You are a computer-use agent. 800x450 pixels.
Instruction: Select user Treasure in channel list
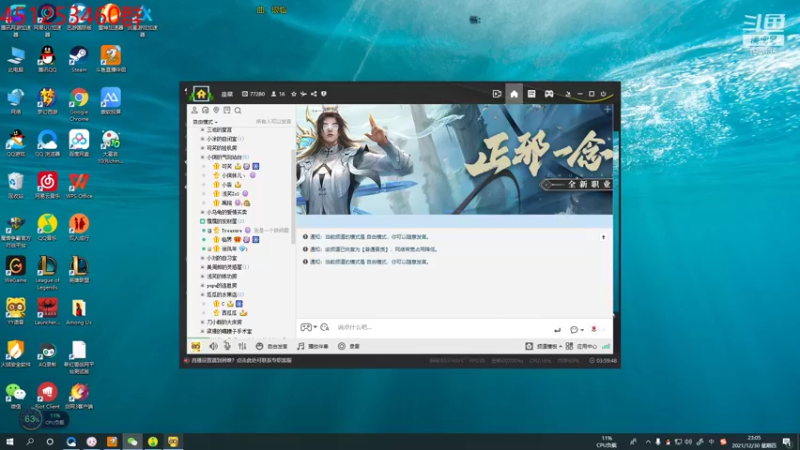point(232,231)
